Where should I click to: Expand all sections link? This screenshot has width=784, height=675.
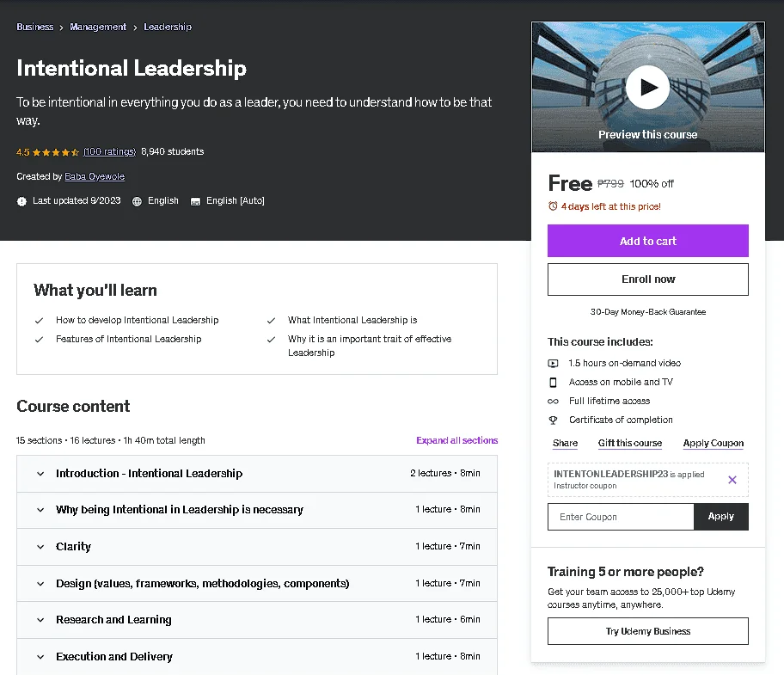[457, 440]
